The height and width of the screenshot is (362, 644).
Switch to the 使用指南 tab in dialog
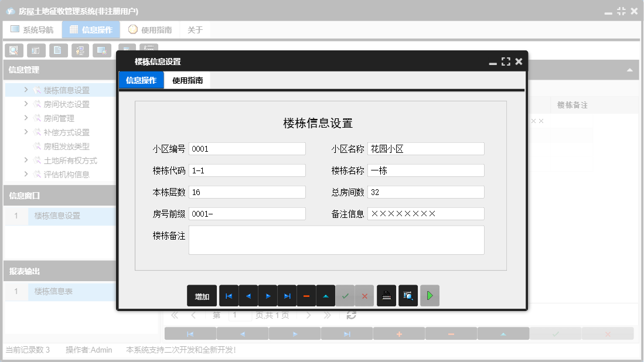(x=188, y=81)
